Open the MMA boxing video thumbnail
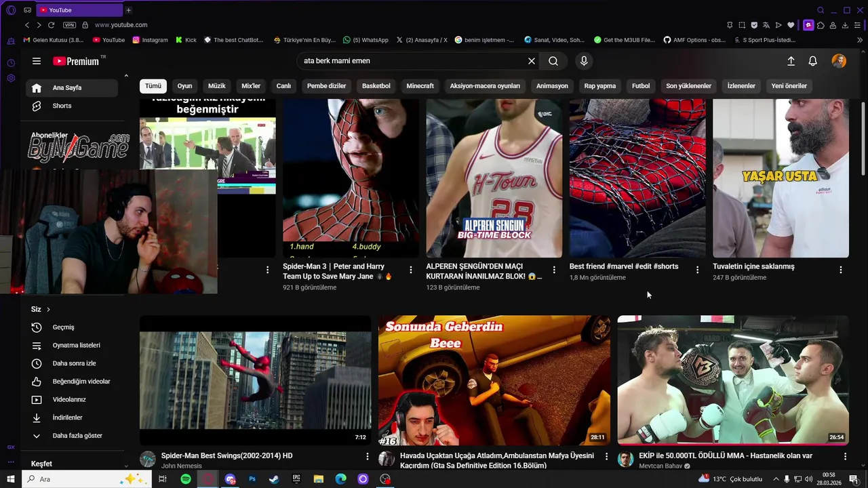This screenshot has height=488, width=868. pyautogui.click(x=733, y=380)
